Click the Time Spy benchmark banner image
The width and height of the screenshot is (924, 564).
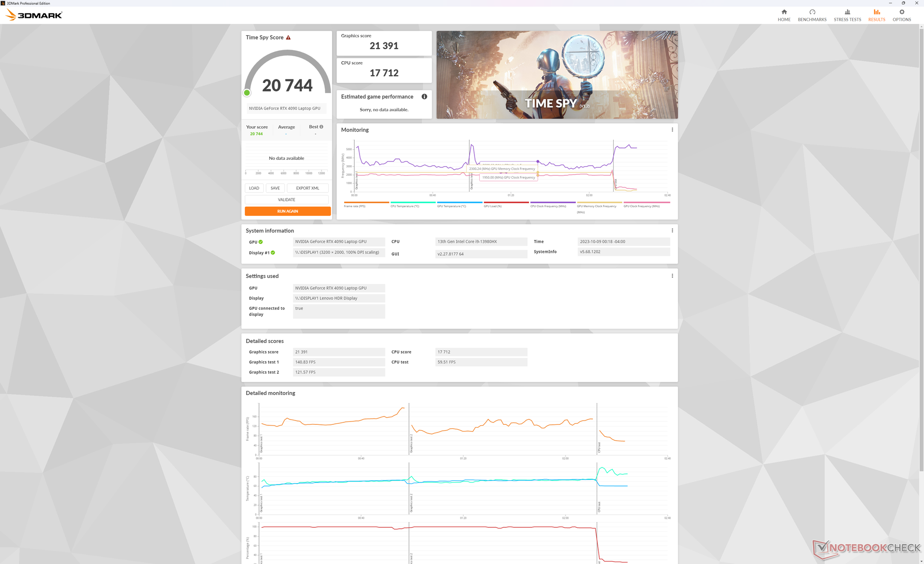click(557, 75)
